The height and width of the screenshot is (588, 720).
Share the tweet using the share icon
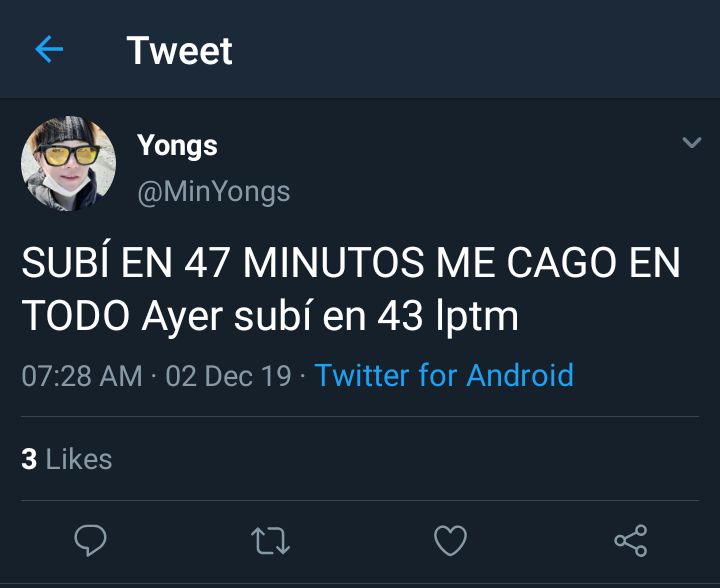pos(631,541)
